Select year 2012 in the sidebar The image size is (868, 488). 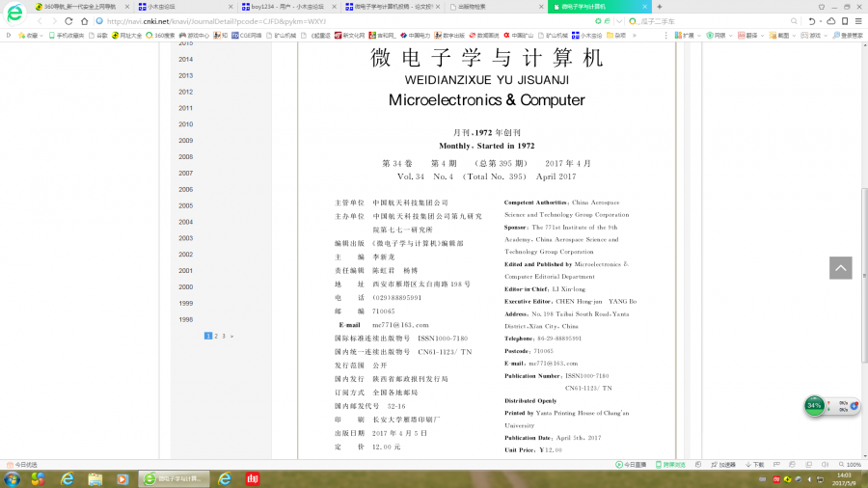coord(185,92)
